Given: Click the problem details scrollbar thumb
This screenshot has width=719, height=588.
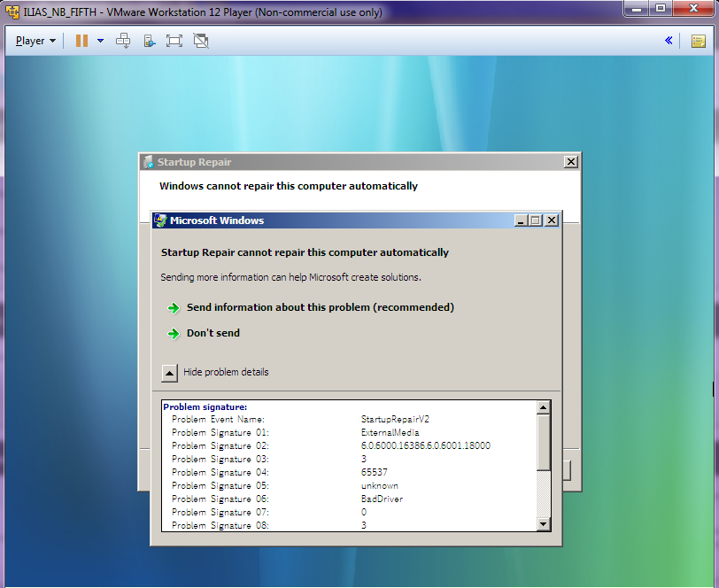Looking at the screenshot, I should pos(544,443).
